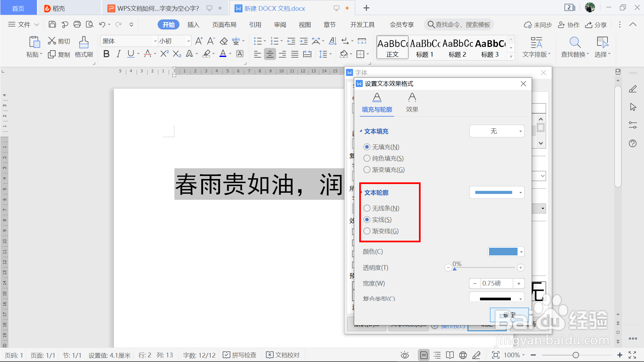Click the Find and Replace magnifier icon

(x=575, y=43)
